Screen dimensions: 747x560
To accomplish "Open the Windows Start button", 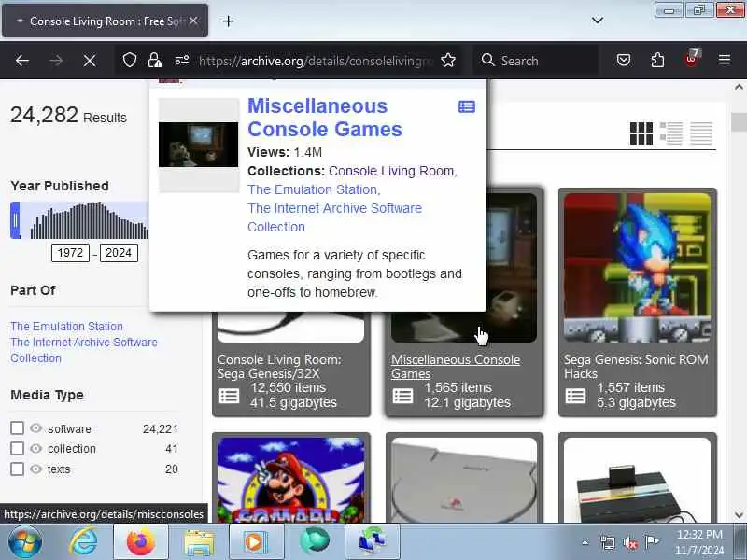I will point(24,542).
